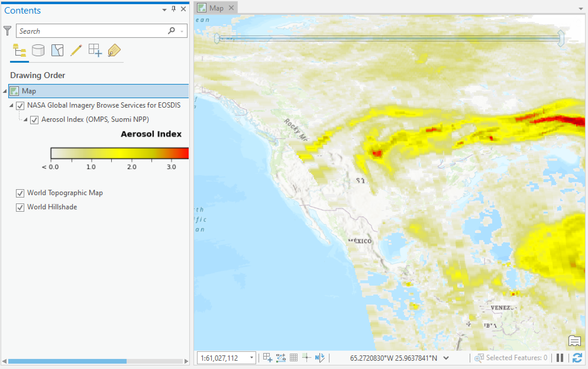
Task: Expand the NASA Global Imagery Browse Services group
Action: pyautogui.click(x=12, y=105)
